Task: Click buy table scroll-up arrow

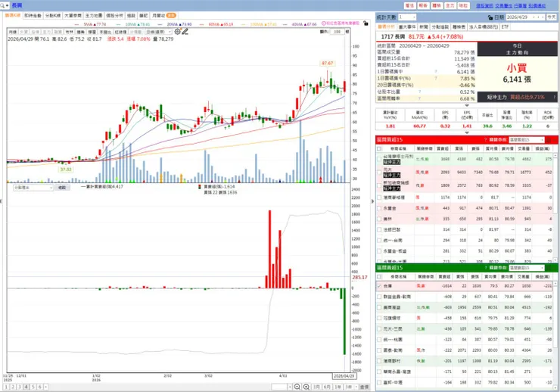Action: coord(555,155)
